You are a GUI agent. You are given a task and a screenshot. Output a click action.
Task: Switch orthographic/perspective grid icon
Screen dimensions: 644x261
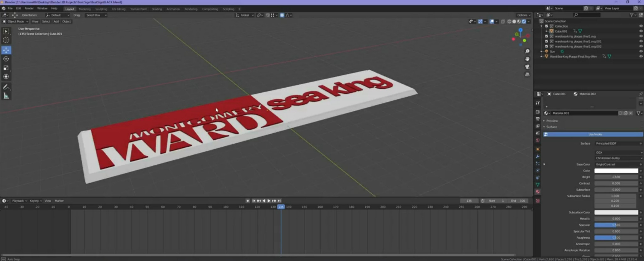[527, 75]
